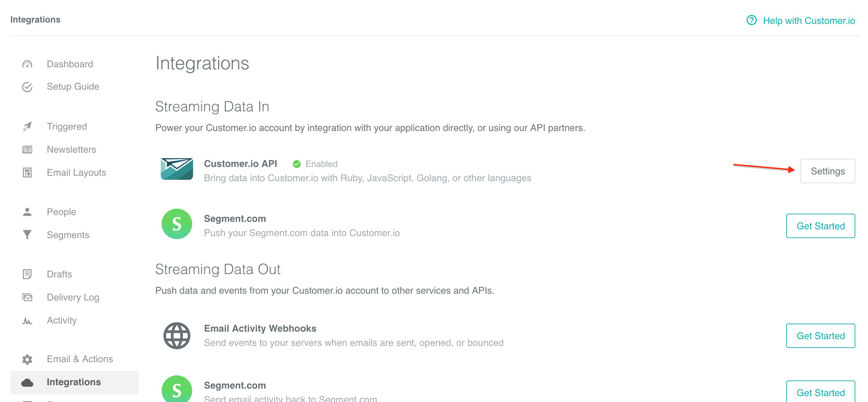Select Integrations in sidebar
The image size is (868, 402).
click(x=74, y=383)
